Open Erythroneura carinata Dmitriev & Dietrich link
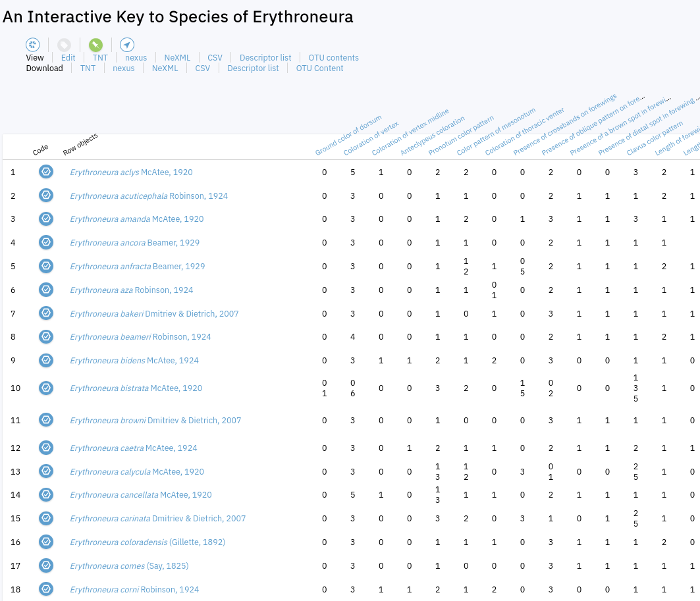700x601 pixels. coord(157,519)
